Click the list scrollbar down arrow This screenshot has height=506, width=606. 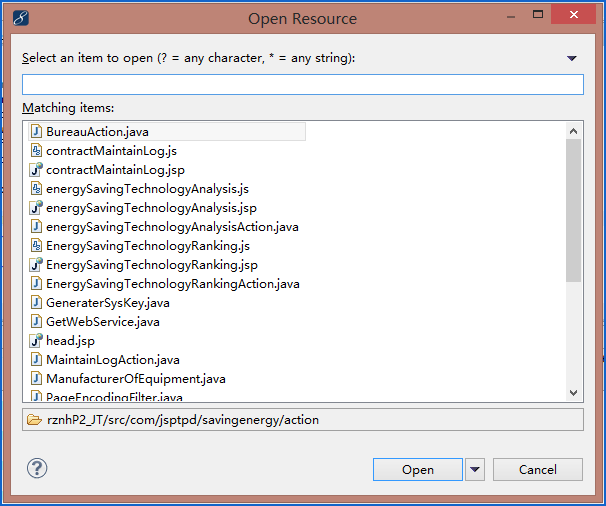pyautogui.click(x=574, y=394)
